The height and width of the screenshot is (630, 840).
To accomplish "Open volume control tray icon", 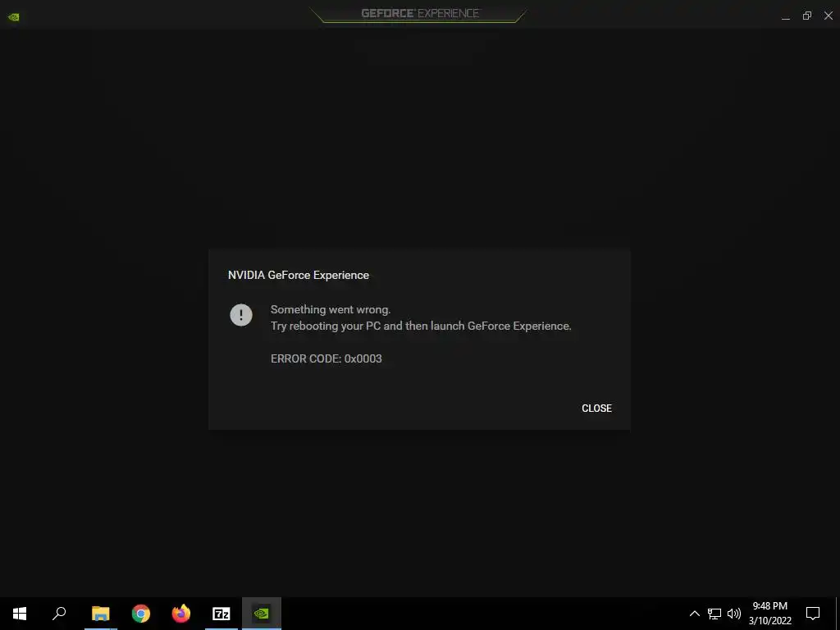I will (734, 614).
